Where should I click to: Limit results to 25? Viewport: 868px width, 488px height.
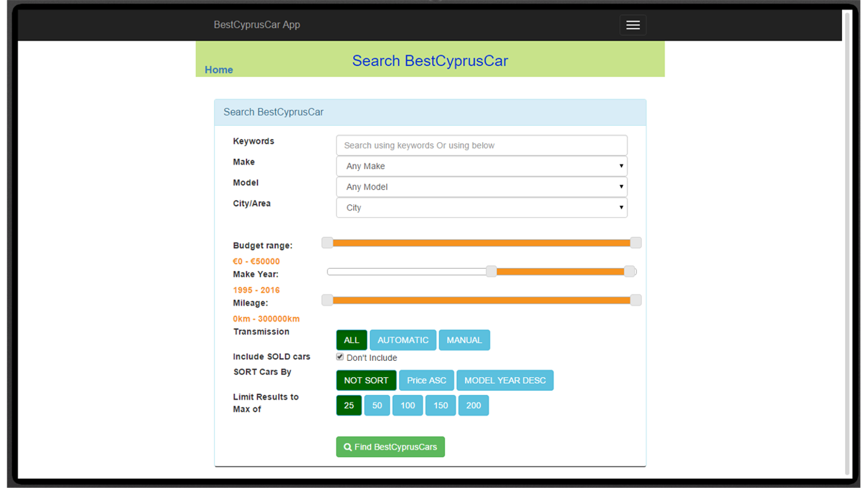click(x=349, y=405)
